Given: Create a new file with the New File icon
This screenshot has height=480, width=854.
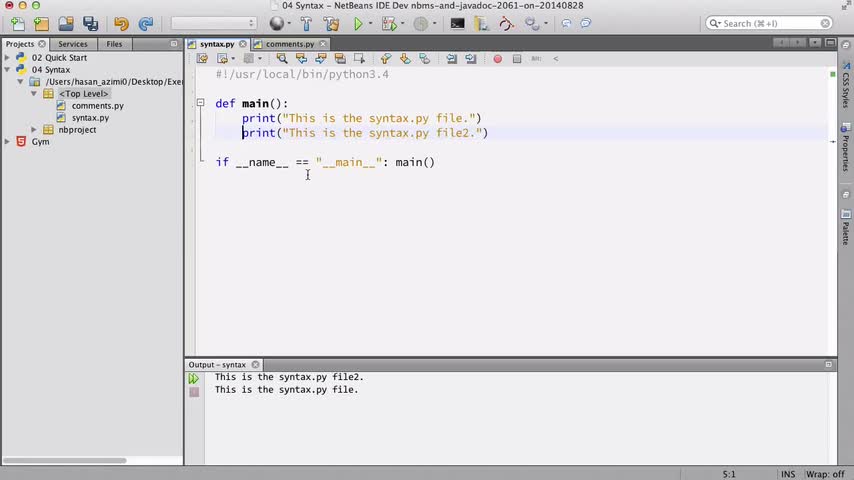Looking at the screenshot, I should [17, 23].
